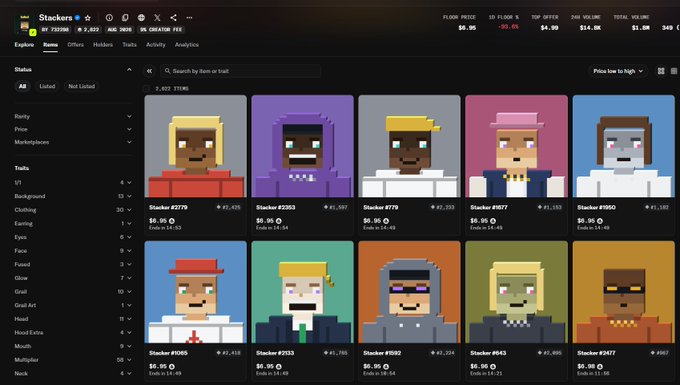
Task: Open Stacker #1950 blue background thumbnail
Action: 624,147
